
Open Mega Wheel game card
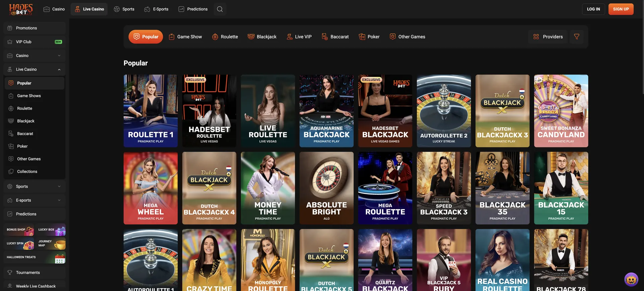point(151,188)
